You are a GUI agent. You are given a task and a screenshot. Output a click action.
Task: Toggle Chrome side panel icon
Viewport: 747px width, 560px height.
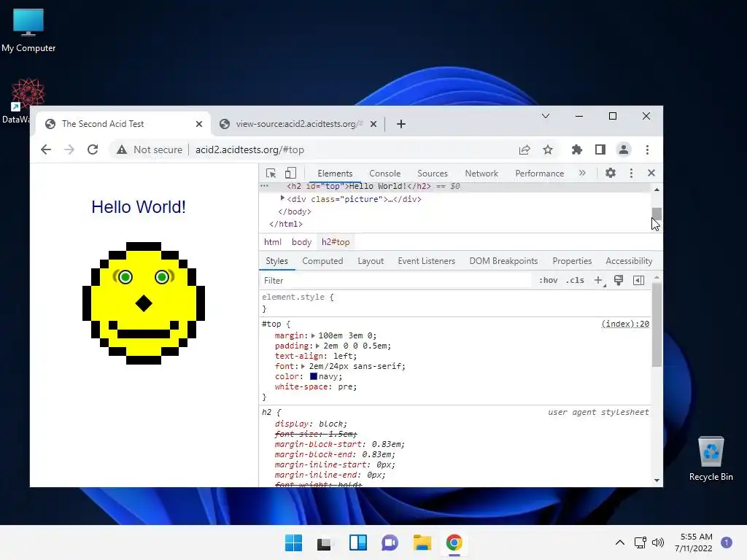click(x=600, y=149)
